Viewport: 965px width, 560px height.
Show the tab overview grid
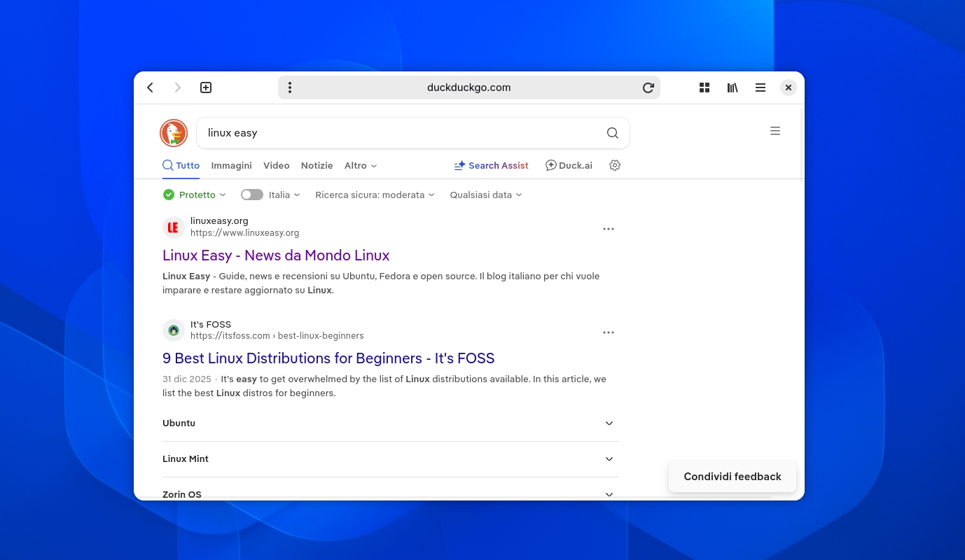pos(704,87)
